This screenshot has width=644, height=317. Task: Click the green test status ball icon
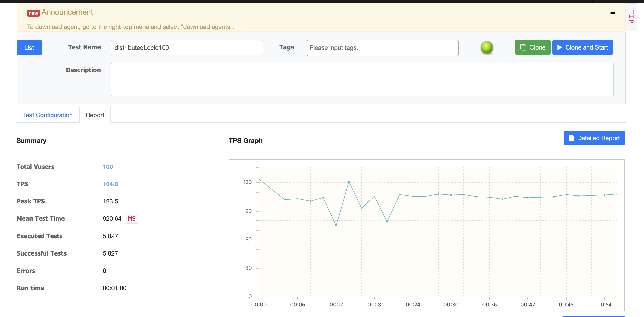(x=487, y=48)
